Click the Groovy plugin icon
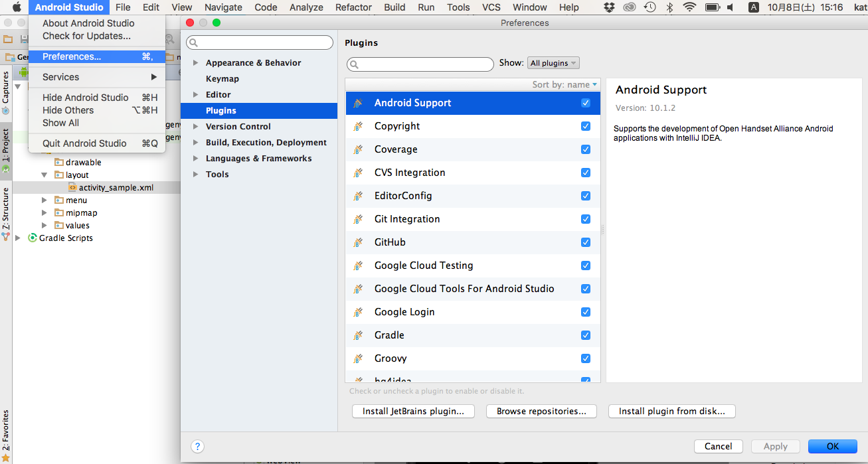 [358, 358]
